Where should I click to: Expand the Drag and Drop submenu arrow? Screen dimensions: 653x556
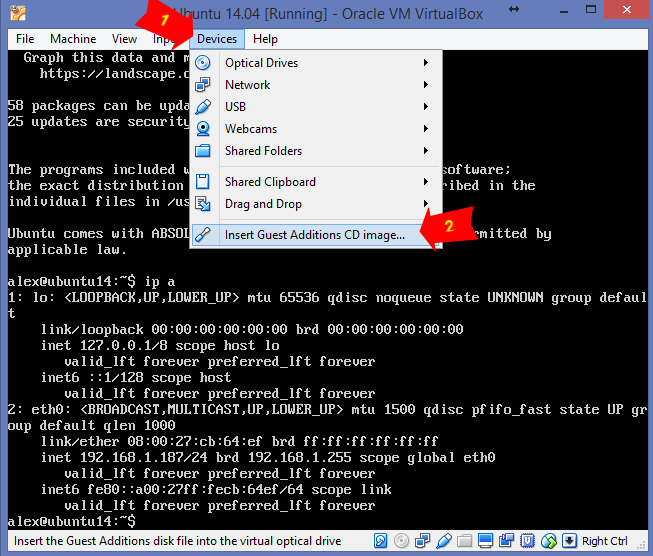tap(426, 204)
